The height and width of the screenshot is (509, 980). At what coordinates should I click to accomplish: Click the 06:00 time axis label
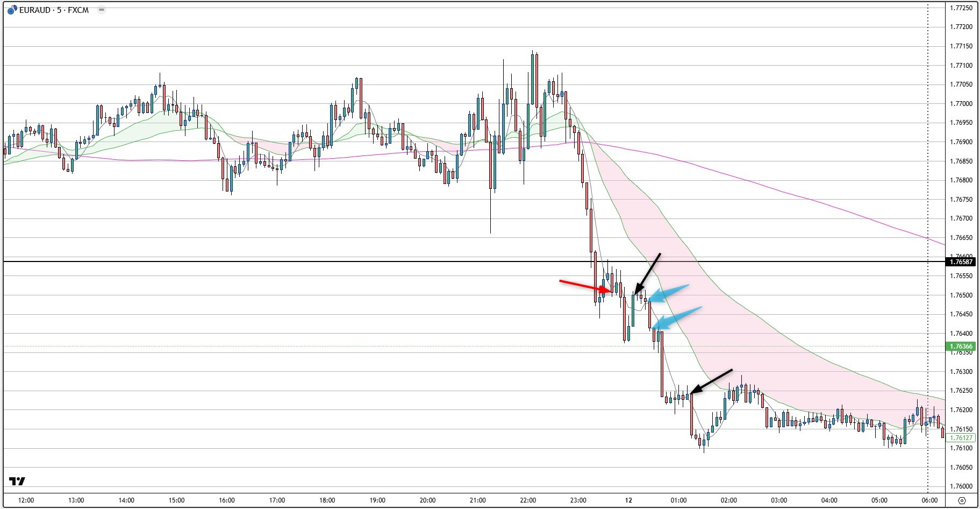pos(929,500)
